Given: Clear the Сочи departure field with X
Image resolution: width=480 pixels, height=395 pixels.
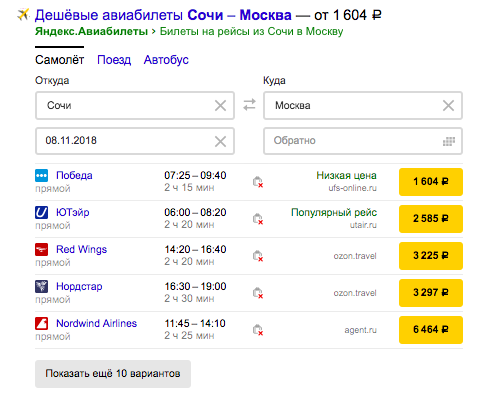Looking at the screenshot, I should (220, 106).
